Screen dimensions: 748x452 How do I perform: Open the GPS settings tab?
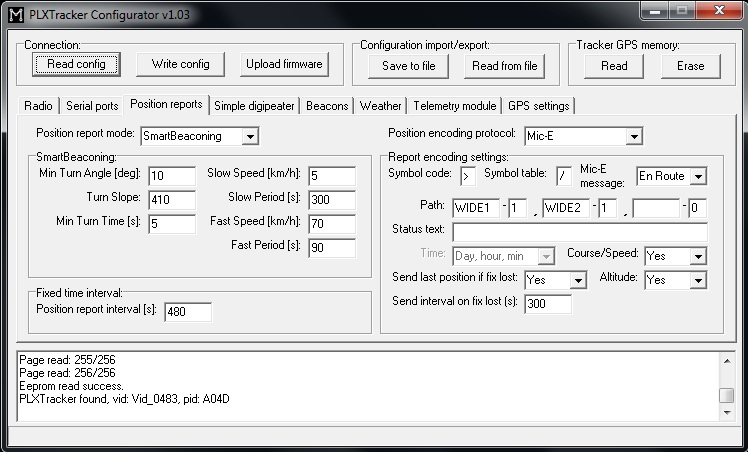tap(538, 106)
